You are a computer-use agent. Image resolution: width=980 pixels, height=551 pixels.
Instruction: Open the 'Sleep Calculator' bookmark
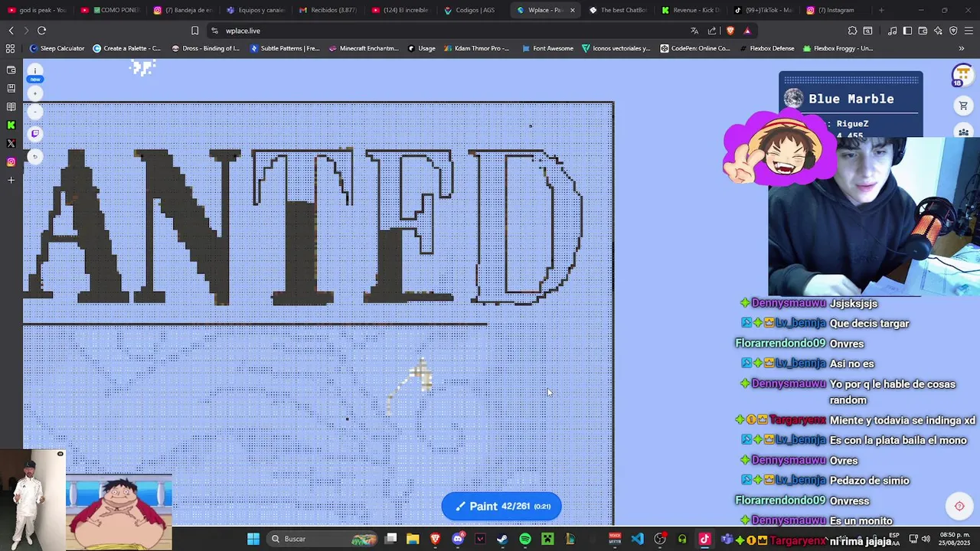tap(57, 48)
